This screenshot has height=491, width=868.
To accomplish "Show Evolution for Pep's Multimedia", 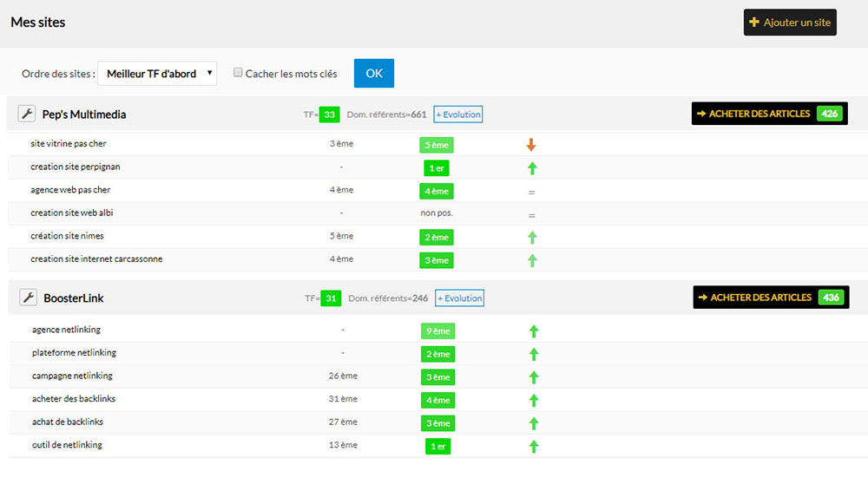I will coord(457,115).
